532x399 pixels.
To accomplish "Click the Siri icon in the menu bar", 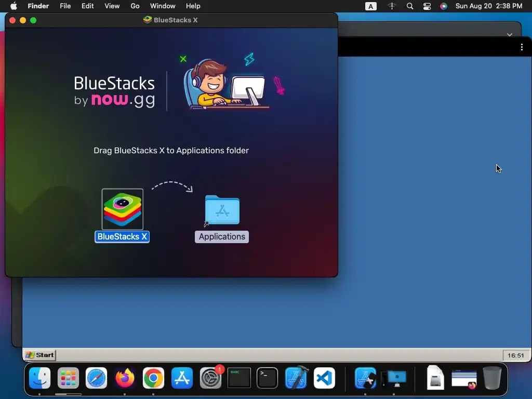I will click(x=444, y=6).
